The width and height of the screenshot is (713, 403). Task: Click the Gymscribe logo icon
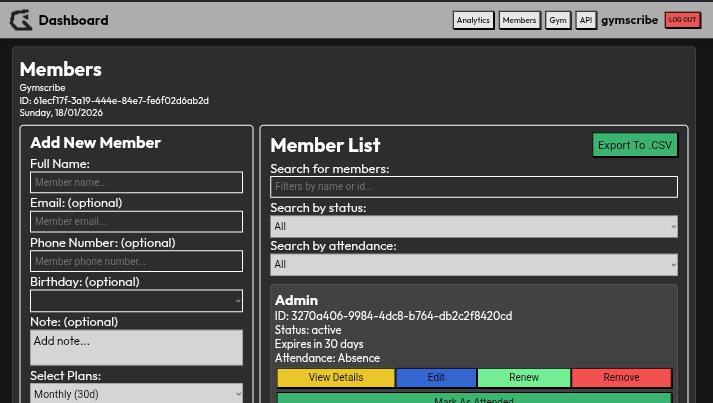pos(21,20)
